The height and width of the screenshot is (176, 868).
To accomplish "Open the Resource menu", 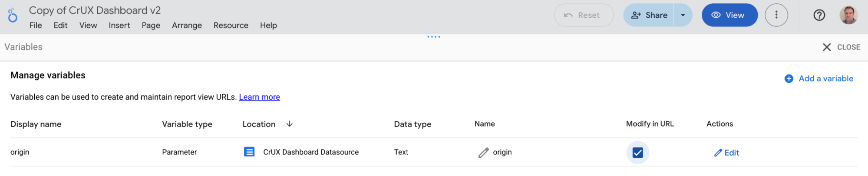I will click(x=231, y=26).
